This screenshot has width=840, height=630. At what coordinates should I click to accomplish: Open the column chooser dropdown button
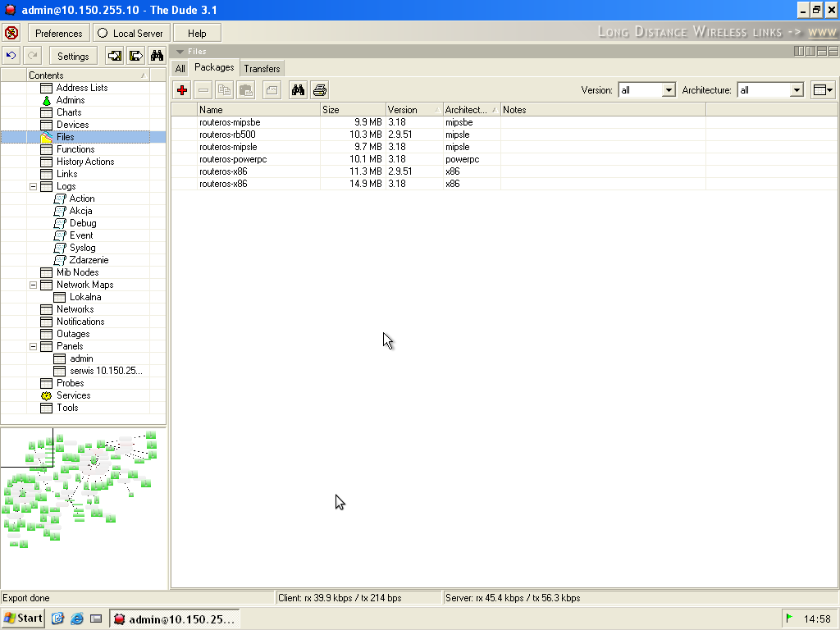click(823, 90)
